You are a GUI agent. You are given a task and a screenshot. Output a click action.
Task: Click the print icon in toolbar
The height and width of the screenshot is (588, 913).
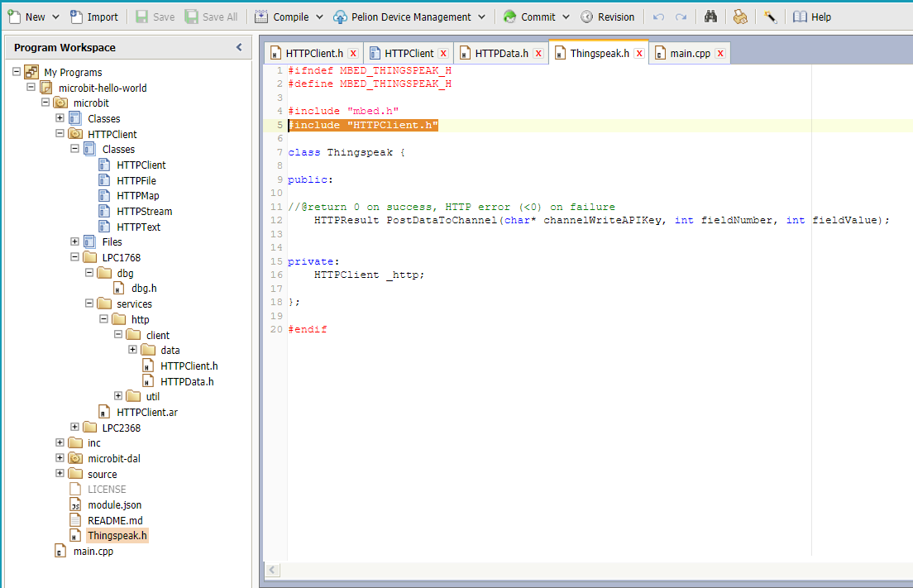pyautogui.click(x=740, y=17)
